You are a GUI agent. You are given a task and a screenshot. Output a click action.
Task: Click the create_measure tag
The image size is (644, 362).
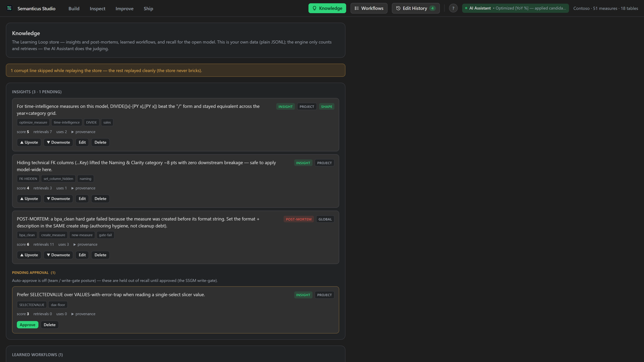(x=53, y=235)
